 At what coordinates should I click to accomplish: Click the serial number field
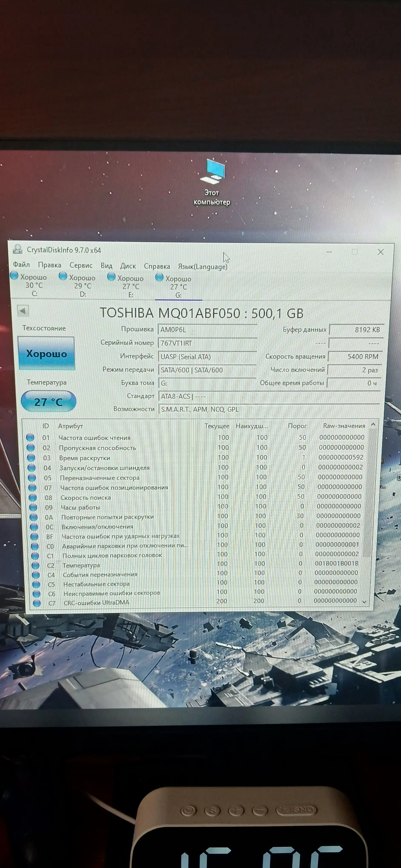[x=208, y=343]
